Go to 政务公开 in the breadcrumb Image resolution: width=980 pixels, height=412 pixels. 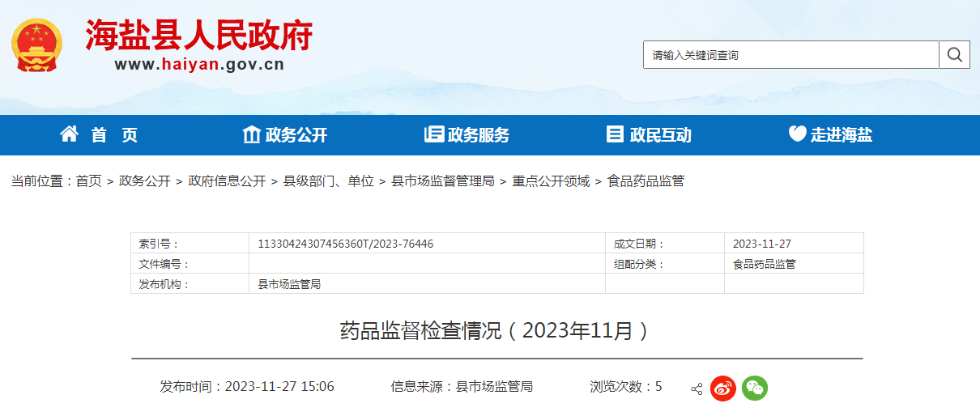pos(145,181)
